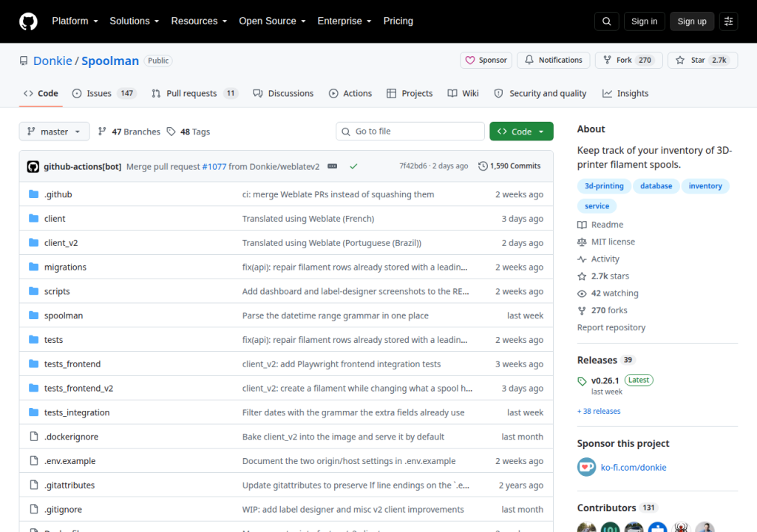Click the commits history clock icon
The width and height of the screenshot is (757, 532).
coord(483,166)
